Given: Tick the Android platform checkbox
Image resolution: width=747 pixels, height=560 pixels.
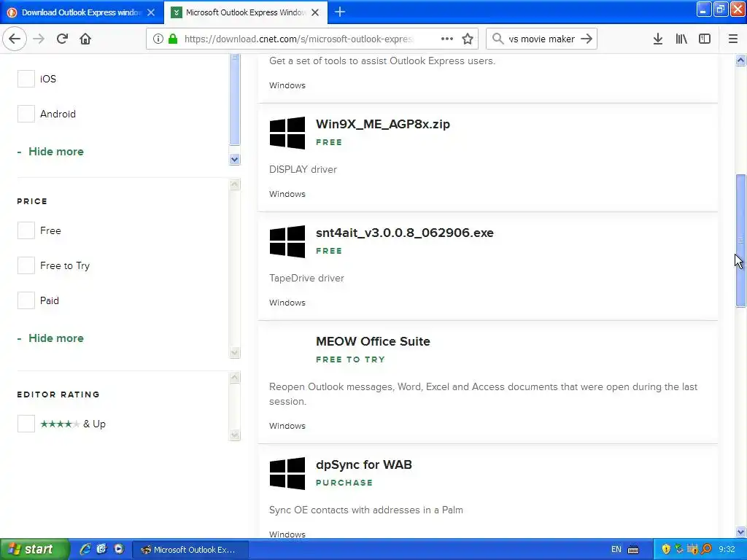Looking at the screenshot, I should [26, 114].
